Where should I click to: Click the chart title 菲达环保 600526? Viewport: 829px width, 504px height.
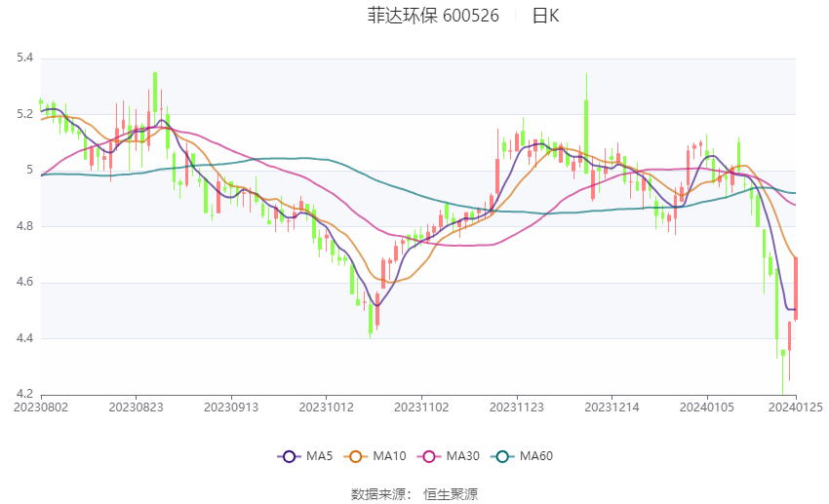433,16
